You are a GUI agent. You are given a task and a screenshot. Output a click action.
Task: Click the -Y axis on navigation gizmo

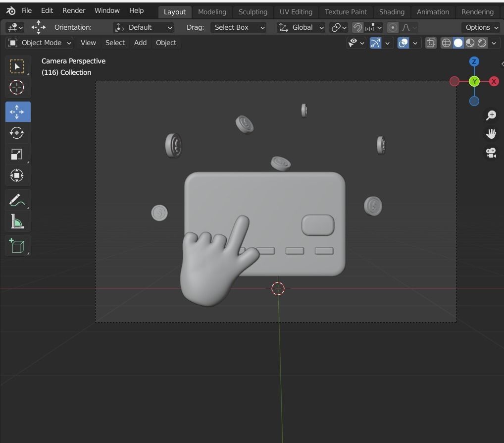[x=474, y=81]
